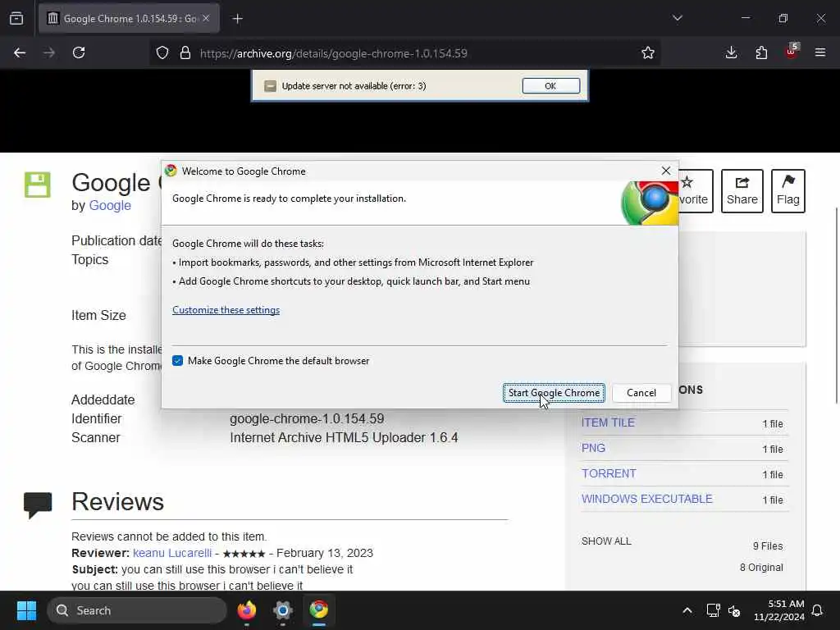Open Google Chrome taskbar icon
Viewport: 840px width, 630px height.
click(x=319, y=610)
